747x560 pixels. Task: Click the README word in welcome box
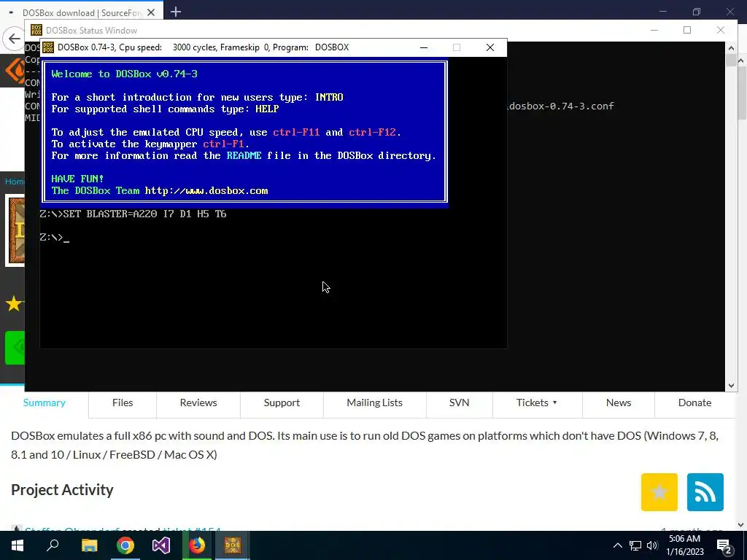[x=244, y=156]
